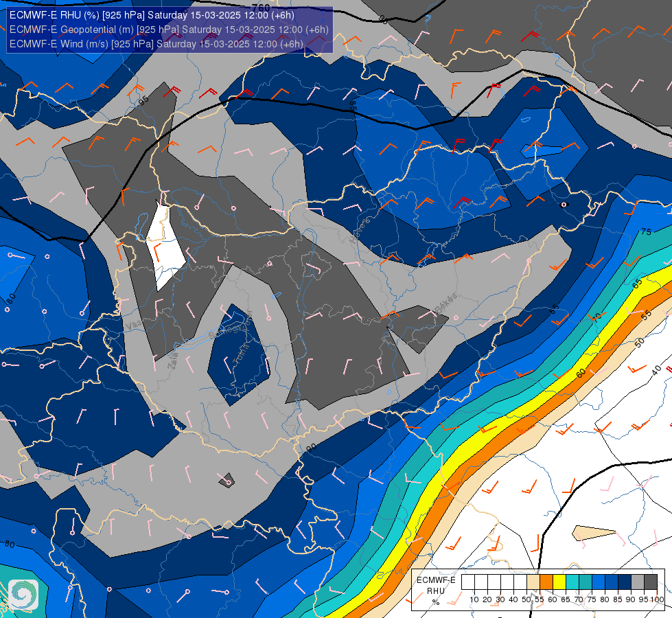Click the legend tick label 100
This screenshot has height=618, width=672.
(657, 599)
